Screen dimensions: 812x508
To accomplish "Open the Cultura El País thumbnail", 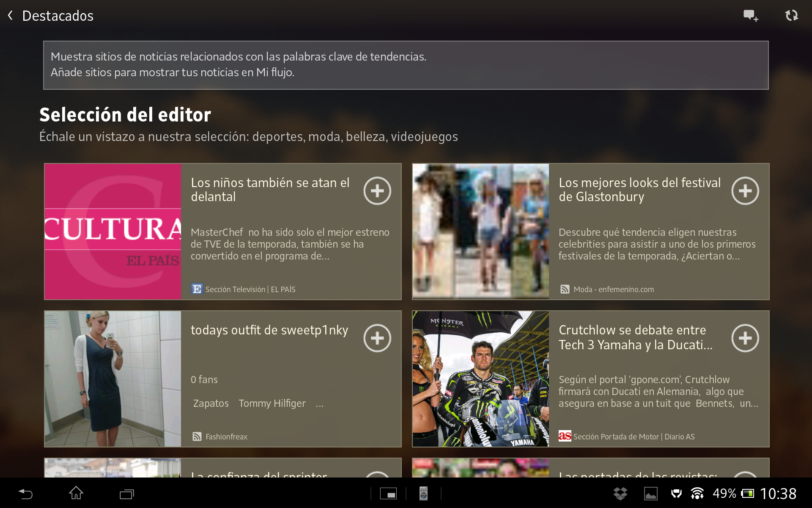I will 112,232.
